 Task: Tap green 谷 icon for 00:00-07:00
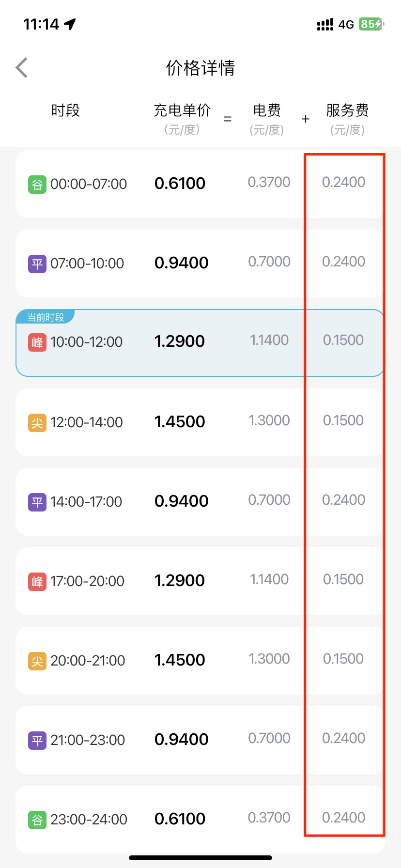tap(37, 185)
